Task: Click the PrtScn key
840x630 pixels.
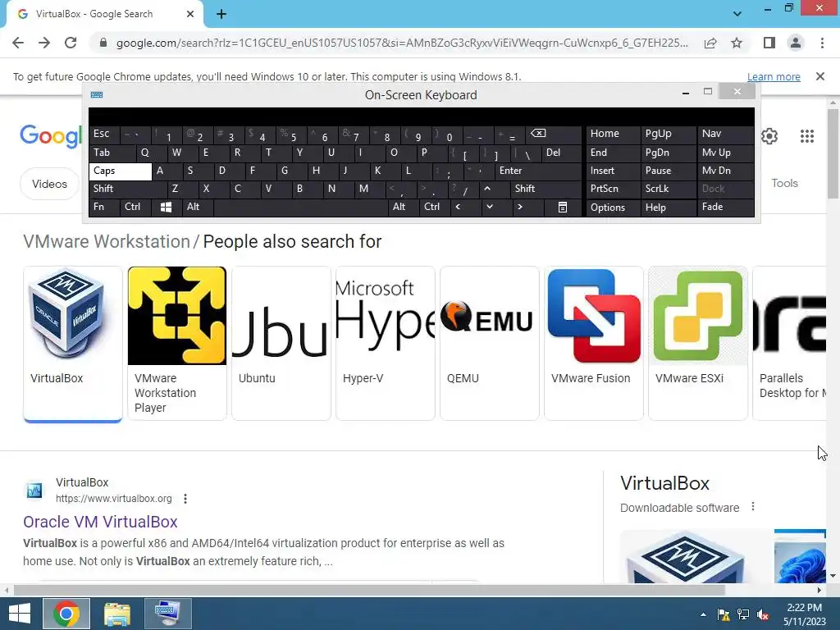Action: 613,189
